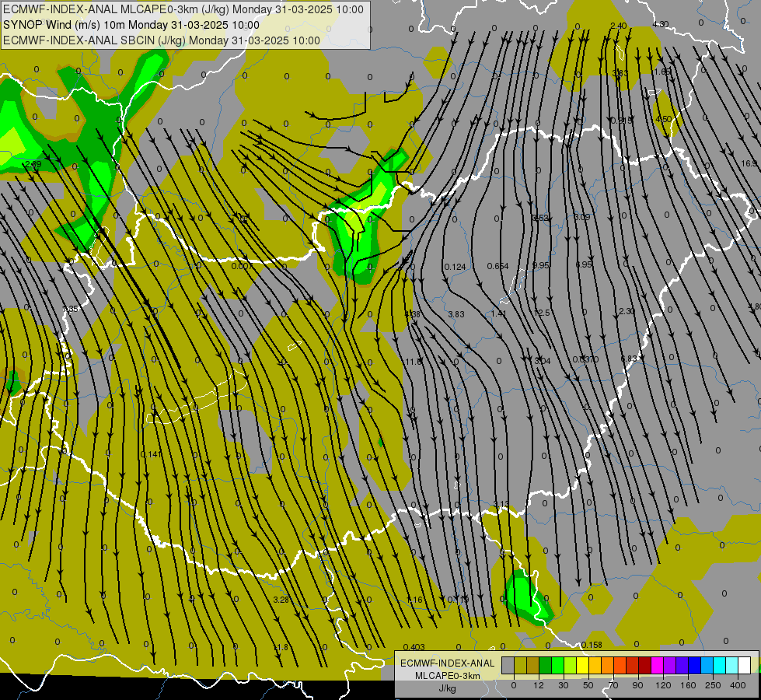Click the map value 3.09

582,217
